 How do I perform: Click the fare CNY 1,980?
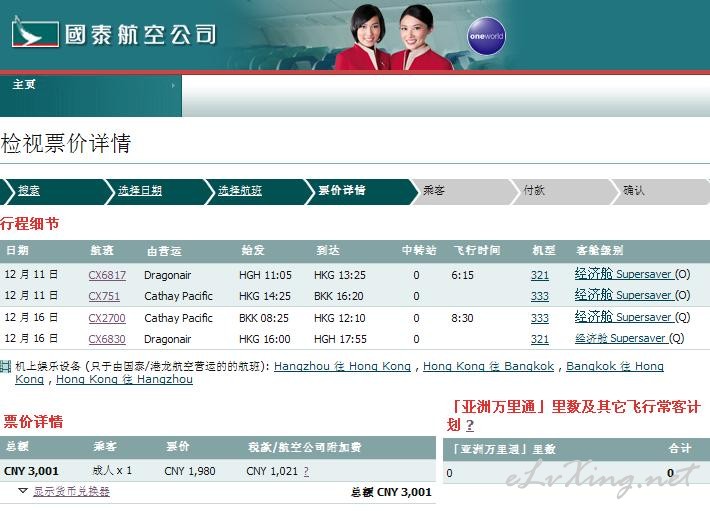coord(190,471)
